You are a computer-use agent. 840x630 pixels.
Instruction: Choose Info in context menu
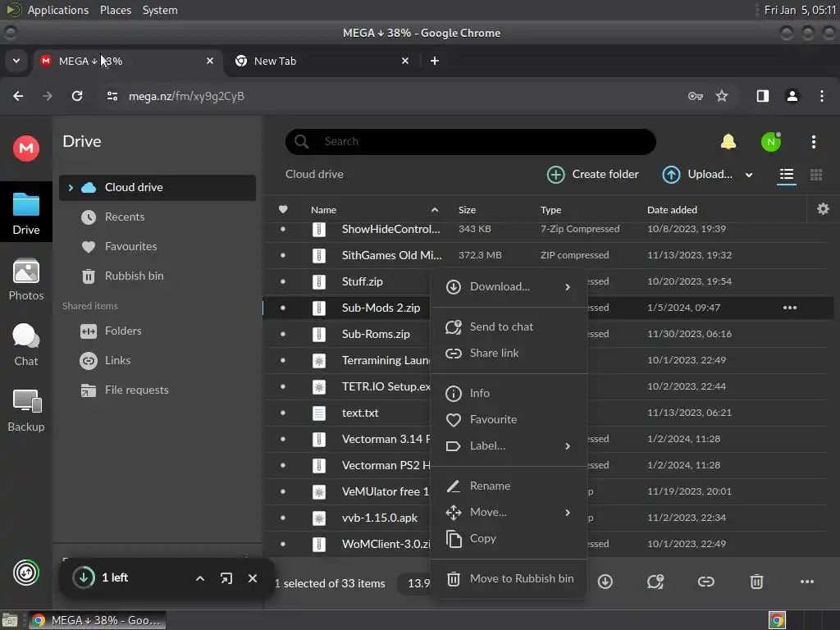(509, 393)
